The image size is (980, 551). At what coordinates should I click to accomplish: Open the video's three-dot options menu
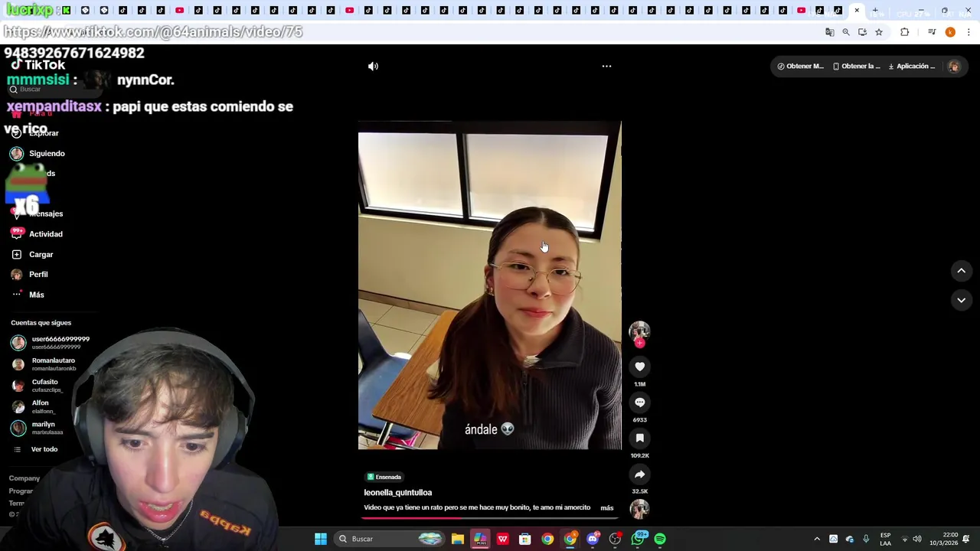pyautogui.click(x=606, y=67)
